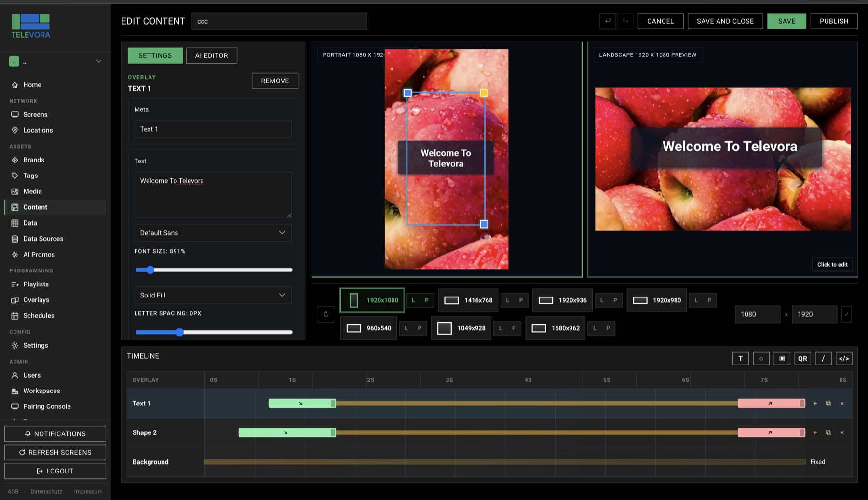Remove the Text 1 overlay
This screenshot has width=868, height=500.
coord(275,81)
